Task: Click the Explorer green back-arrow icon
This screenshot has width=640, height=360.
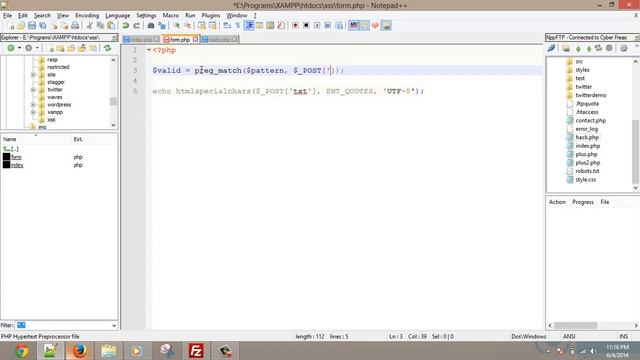Action: (11, 48)
